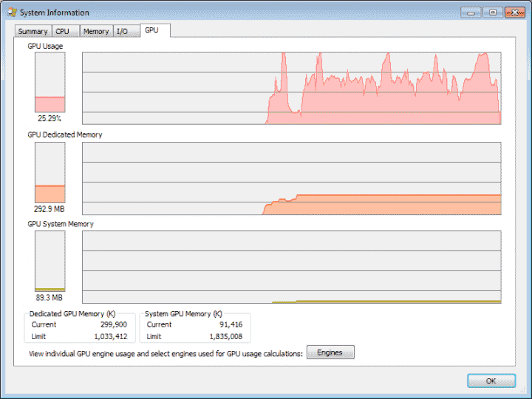Confirm with the OK button

[x=491, y=381]
